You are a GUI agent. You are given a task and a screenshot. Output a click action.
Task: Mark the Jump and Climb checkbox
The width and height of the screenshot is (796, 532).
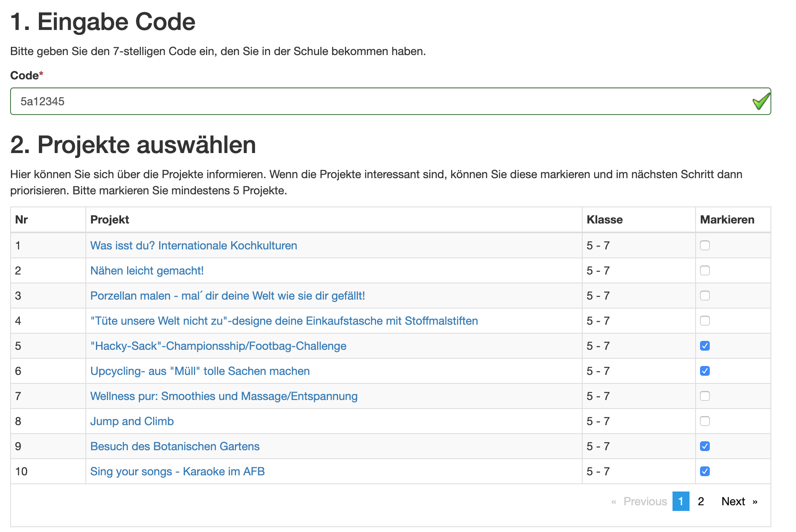705,421
